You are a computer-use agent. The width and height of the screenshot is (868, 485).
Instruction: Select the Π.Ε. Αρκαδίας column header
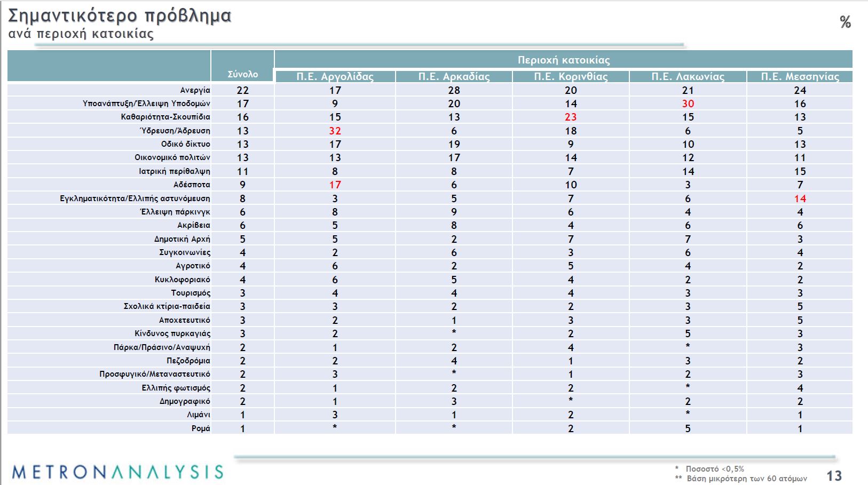[454, 76]
